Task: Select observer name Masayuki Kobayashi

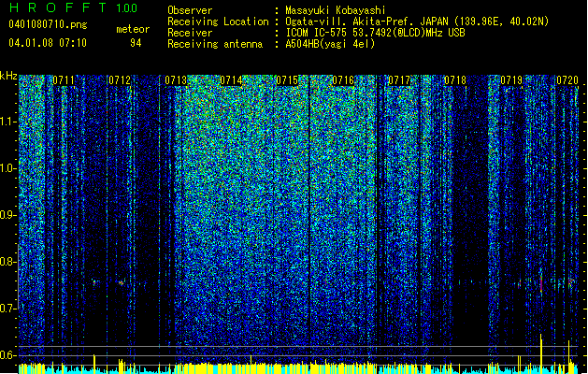Action: 336,10
